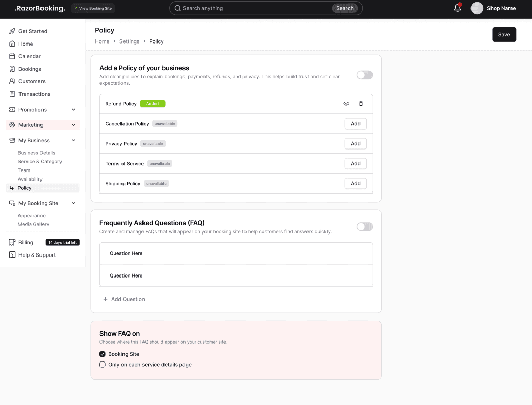The height and width of the screenshot is (405, 532).
Task: Check Only on each service details page
Action: [103, 365]
